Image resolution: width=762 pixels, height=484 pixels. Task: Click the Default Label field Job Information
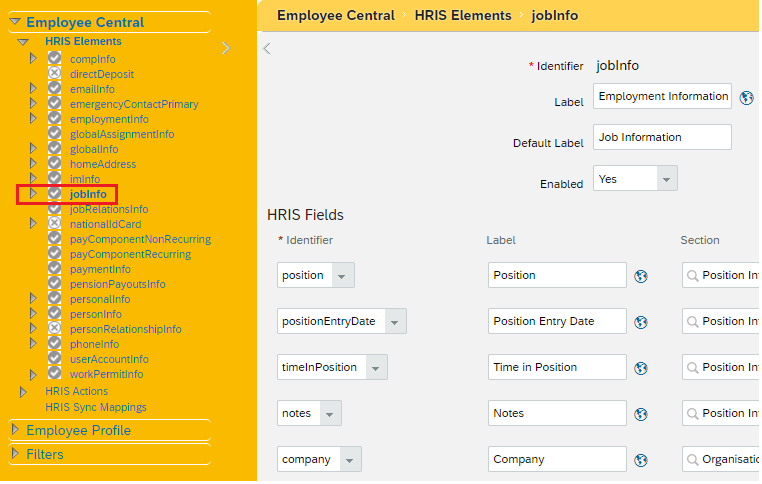tap(662, 137)
